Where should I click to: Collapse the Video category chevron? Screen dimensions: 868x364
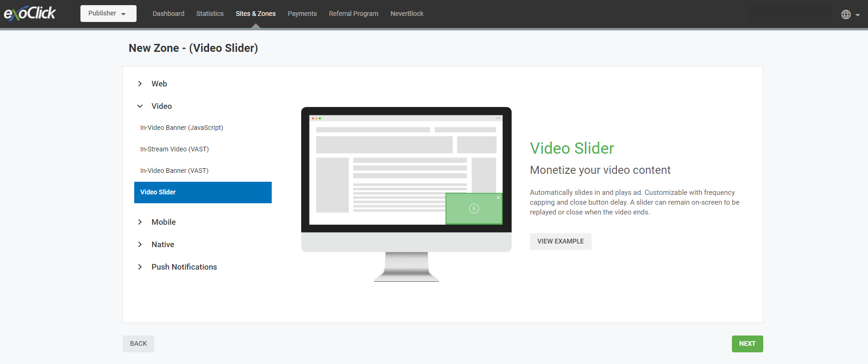tap(140, 106)
